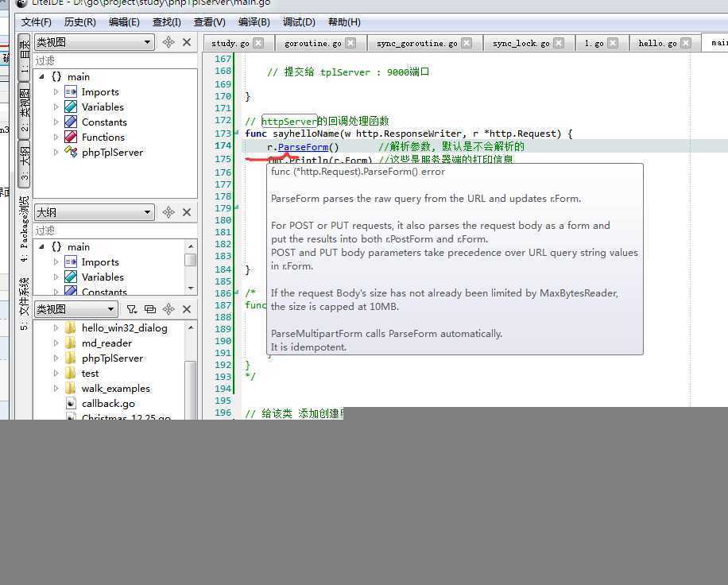This screenshot has height=585, width=728.
Task: Close the file system panel
Action: [187, 309]
